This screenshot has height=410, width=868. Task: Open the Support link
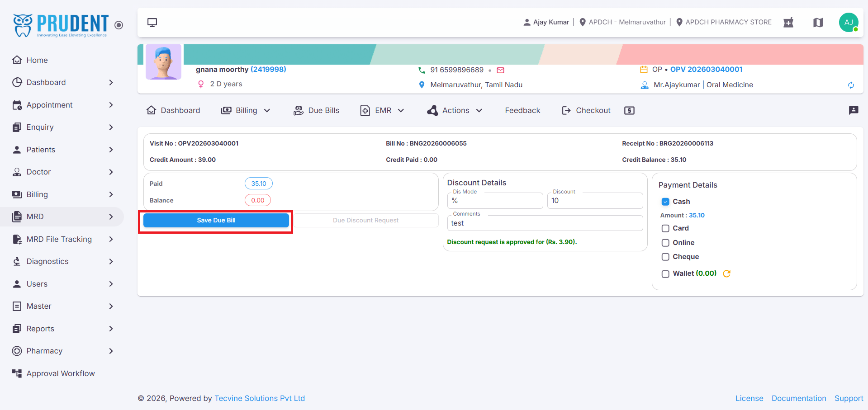(x=849, y=398)
